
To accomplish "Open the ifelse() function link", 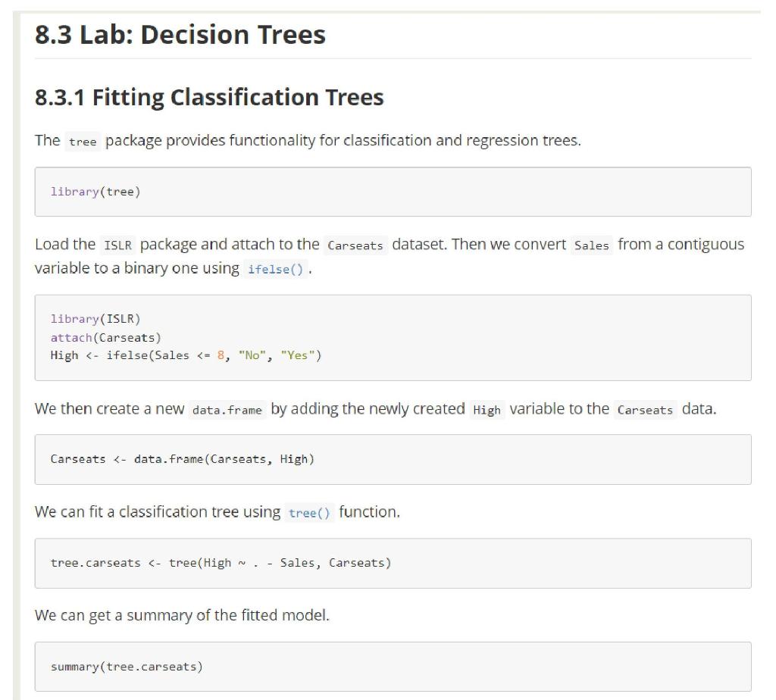I will [275, 269].
